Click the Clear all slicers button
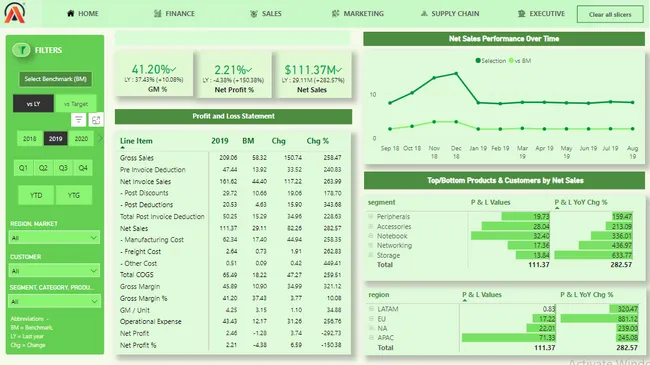This screenshot has height=365, width=650. (610, 15)
